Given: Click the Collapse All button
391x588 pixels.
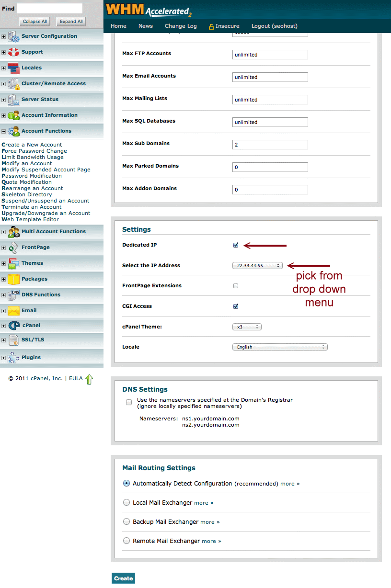Looking at the screenshot, I should 35,22.
